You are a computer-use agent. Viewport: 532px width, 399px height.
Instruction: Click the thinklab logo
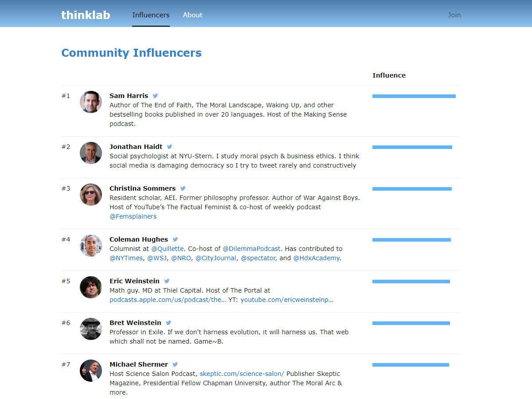[x=86, y=15]
